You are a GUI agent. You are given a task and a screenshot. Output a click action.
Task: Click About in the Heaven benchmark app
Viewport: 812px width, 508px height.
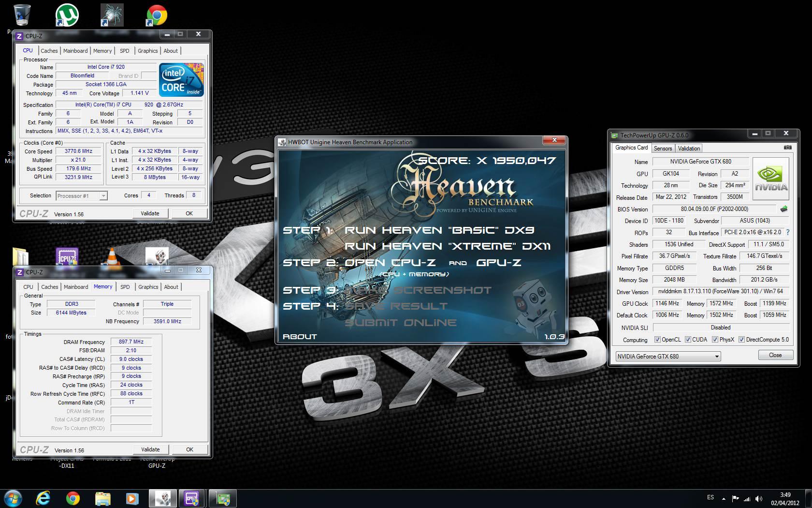[300, 336]
